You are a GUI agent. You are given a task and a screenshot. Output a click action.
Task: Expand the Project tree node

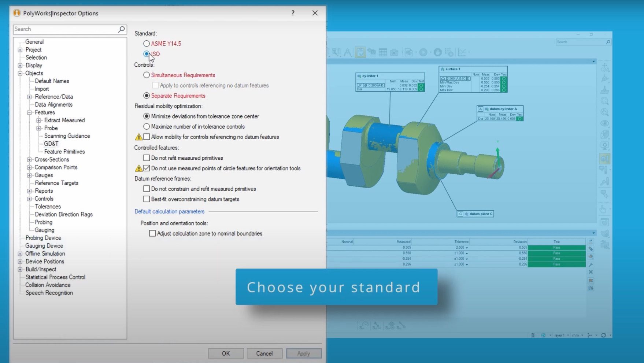[x=20, y=50]
